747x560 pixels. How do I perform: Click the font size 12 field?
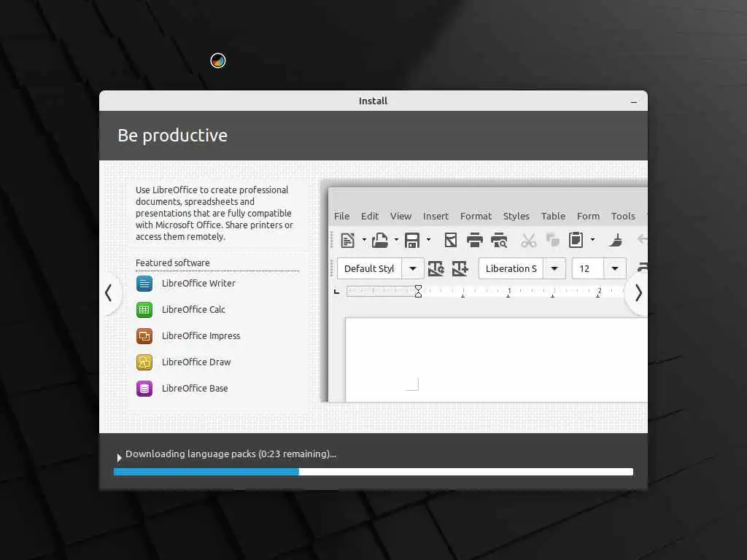pyautogui.click(x=588, y=268)
